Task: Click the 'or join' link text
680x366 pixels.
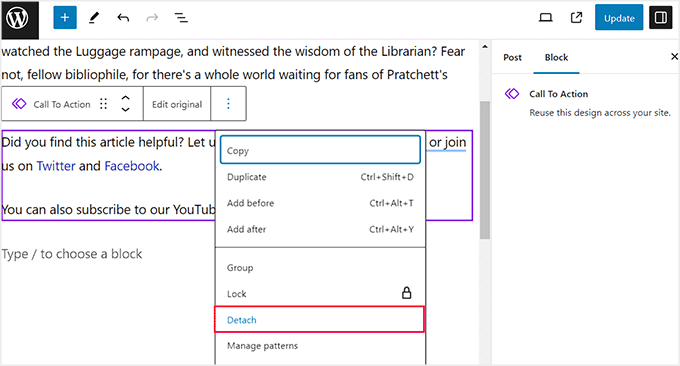Action: pos(448,142)
